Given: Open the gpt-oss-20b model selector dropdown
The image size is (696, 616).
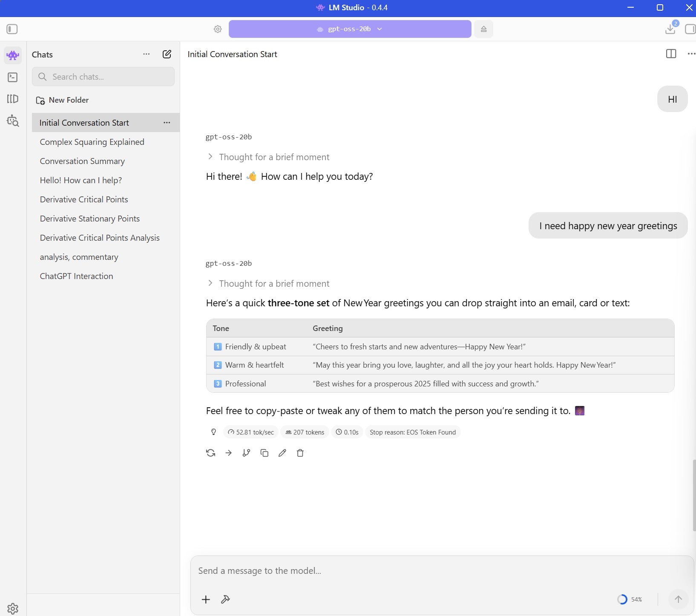Looking at the screenshot, I should [350, 29].
